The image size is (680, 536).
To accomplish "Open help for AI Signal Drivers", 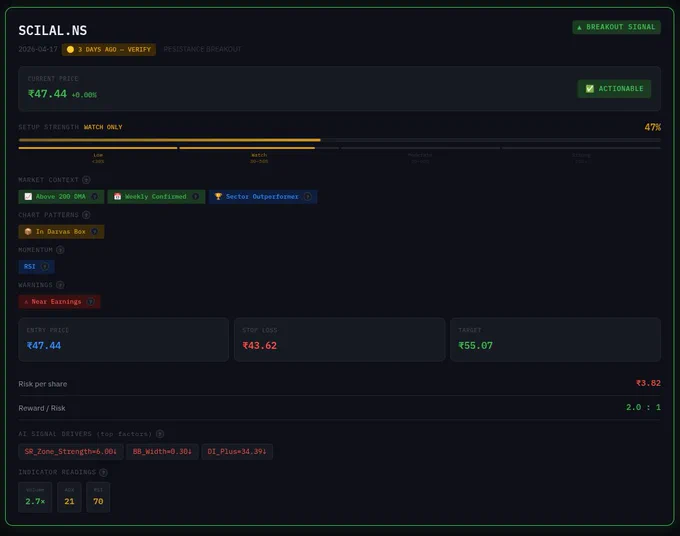I will coord(160,434).
